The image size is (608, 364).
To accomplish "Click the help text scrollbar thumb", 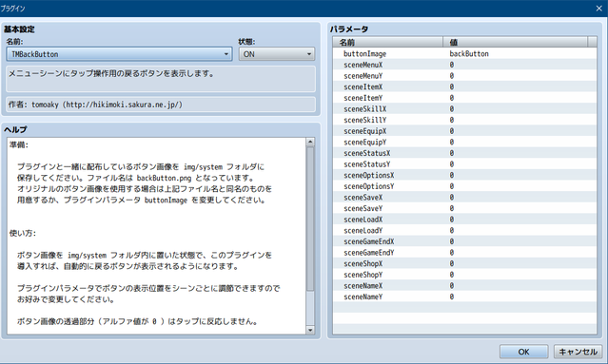I will coord(310,219).
